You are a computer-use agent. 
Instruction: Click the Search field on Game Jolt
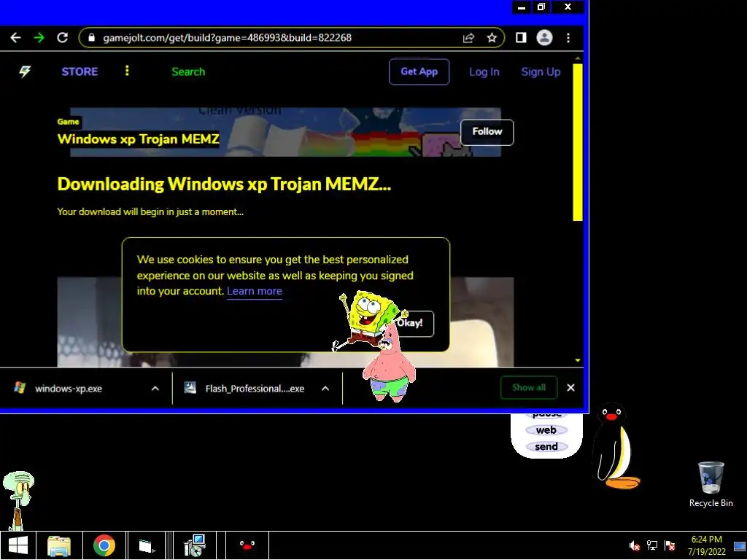(188, 72)
